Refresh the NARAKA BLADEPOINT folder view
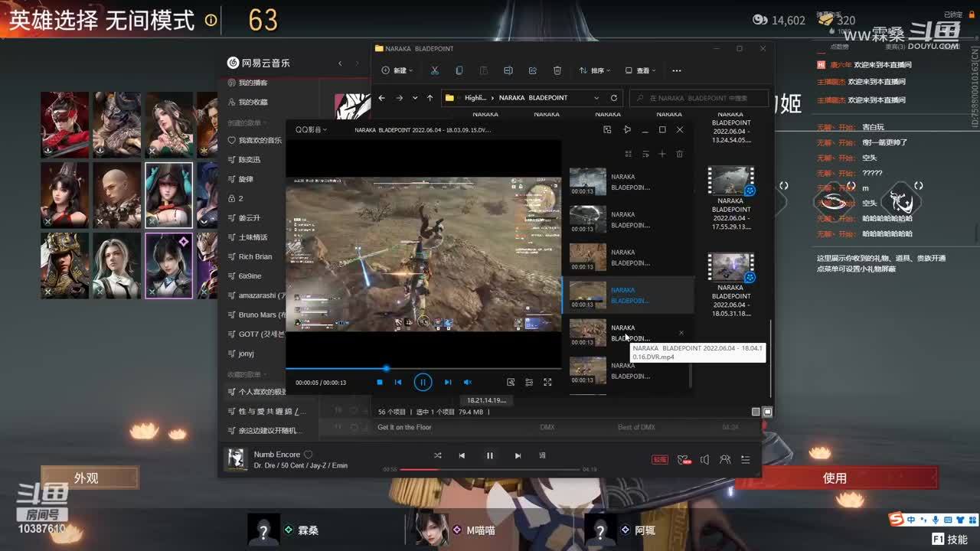Screen dimensions: 980x551 pyautogui.click(x=613, y=98)
